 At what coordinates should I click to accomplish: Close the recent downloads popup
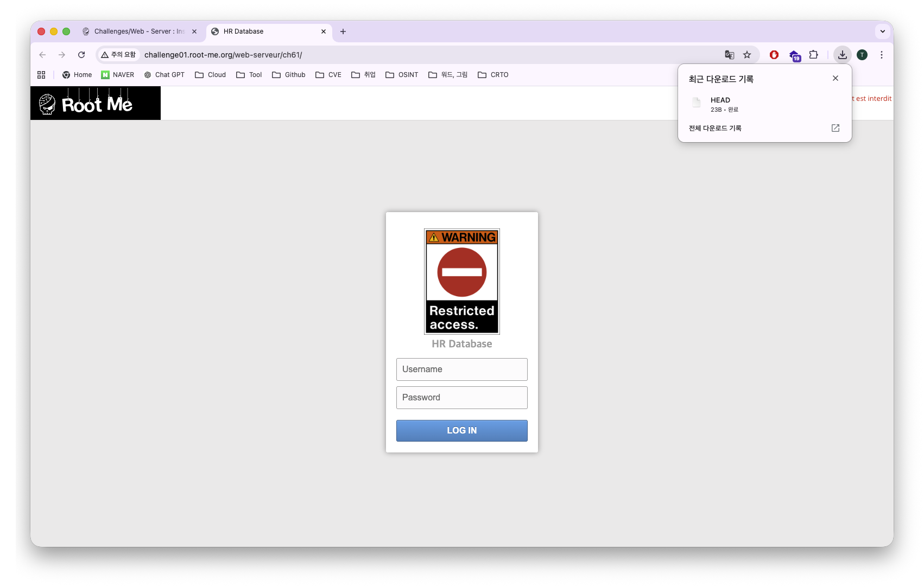pyautogui.click(x=836, y=78)
